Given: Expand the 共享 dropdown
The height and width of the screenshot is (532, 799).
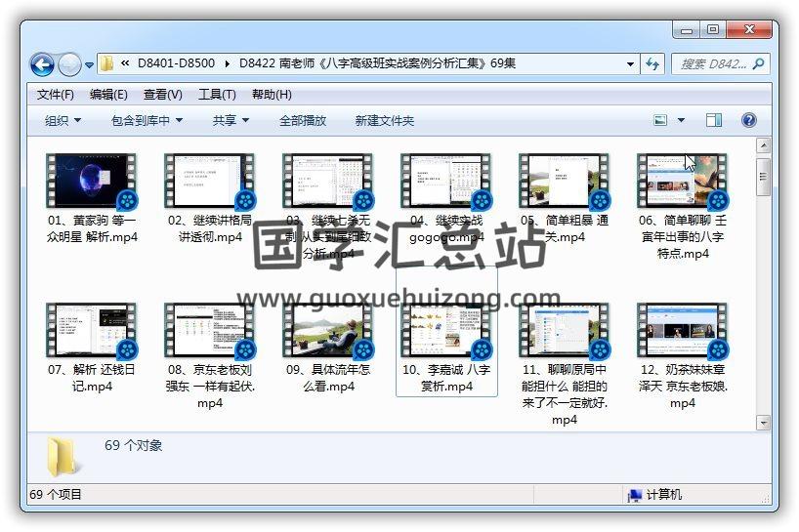Looking at the screenshot, I should click(x=231, y=121).
